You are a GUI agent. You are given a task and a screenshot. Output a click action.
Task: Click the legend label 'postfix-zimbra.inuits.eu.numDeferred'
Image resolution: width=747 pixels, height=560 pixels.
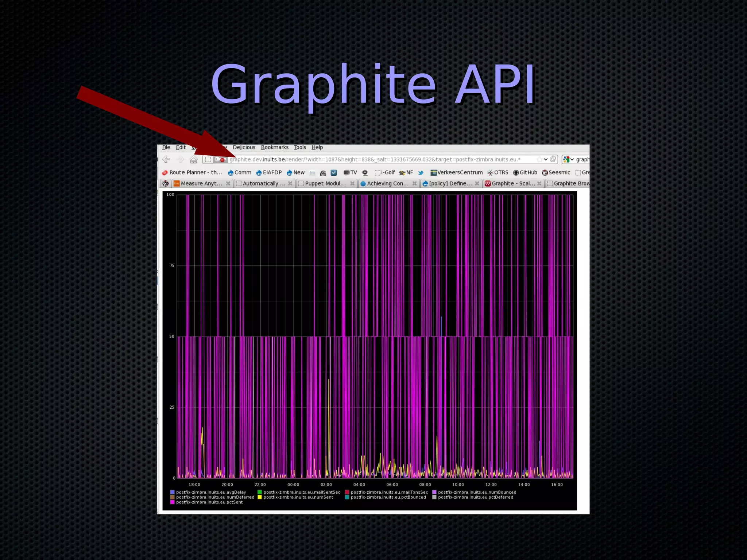coord(215,497)
